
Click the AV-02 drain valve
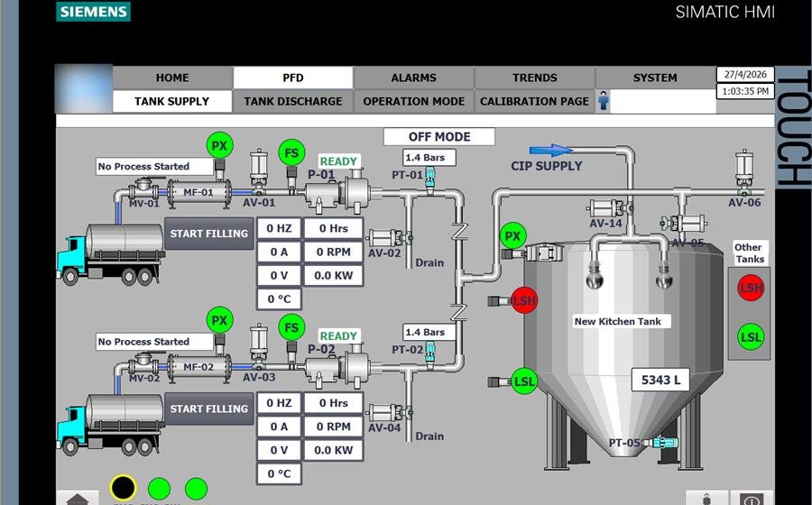390,238
